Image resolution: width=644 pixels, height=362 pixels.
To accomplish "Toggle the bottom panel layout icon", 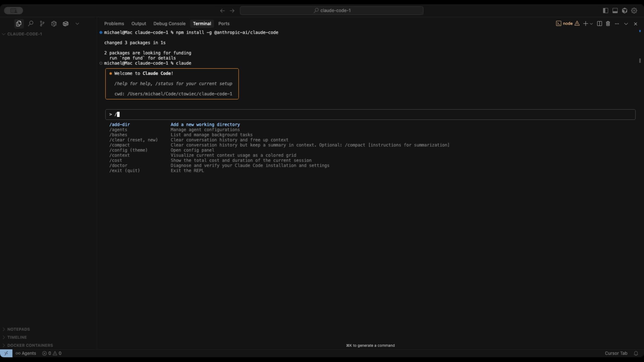I will coord(615,11).
